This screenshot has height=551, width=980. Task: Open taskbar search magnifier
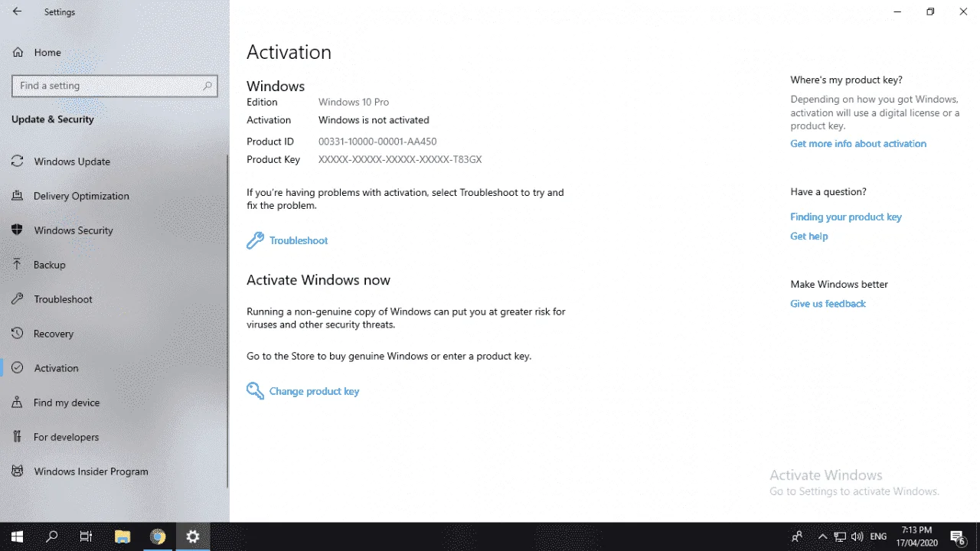click(52, 536)
